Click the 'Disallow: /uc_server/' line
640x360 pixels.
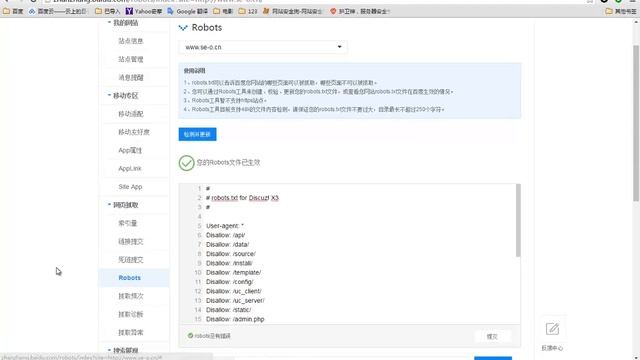click(235, 301)
